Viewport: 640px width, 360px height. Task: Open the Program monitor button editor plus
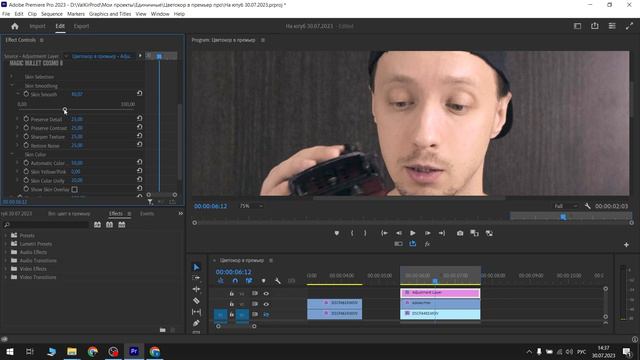[626, 244]
